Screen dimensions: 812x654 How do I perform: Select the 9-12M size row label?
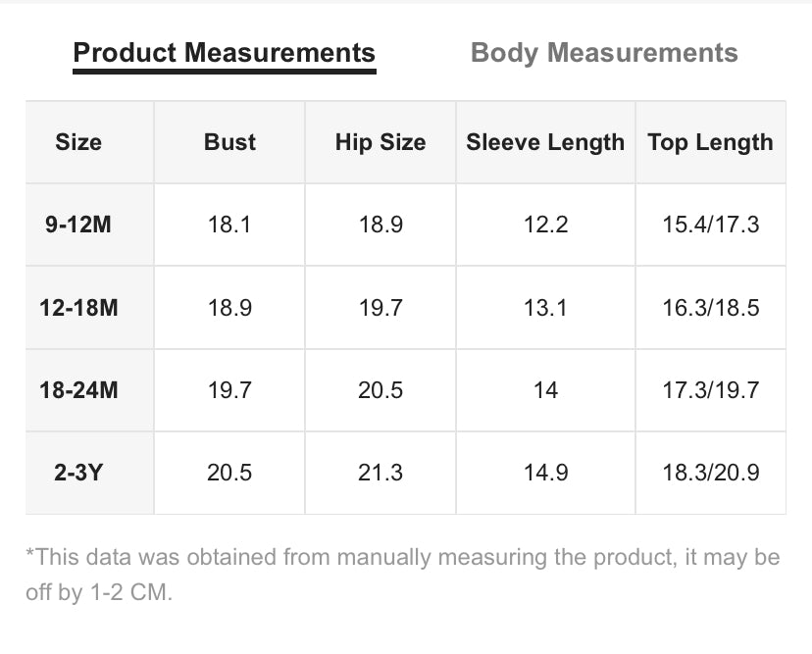78,225
